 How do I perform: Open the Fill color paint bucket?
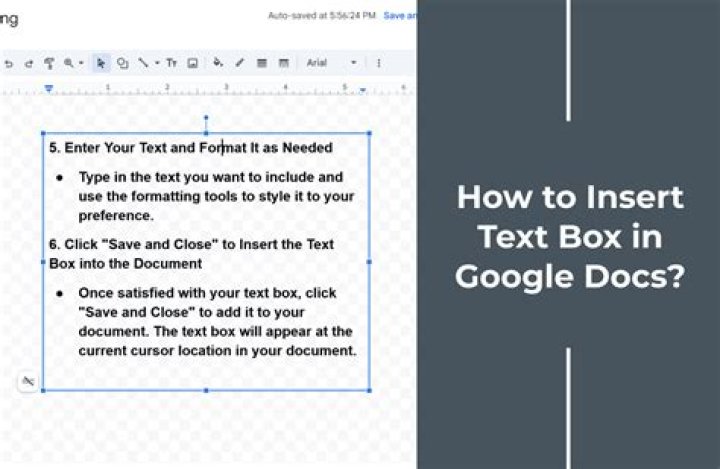217,63
